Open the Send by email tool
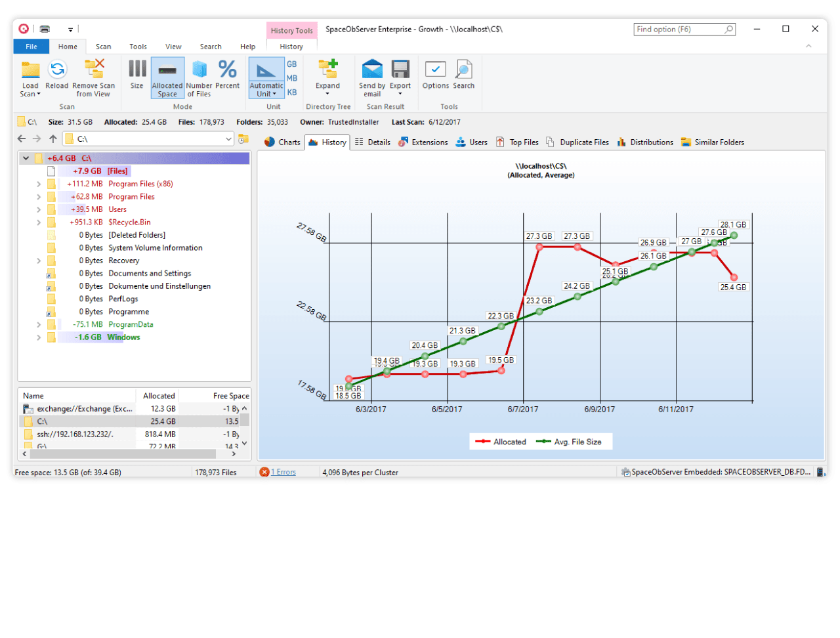 point(372,77)
